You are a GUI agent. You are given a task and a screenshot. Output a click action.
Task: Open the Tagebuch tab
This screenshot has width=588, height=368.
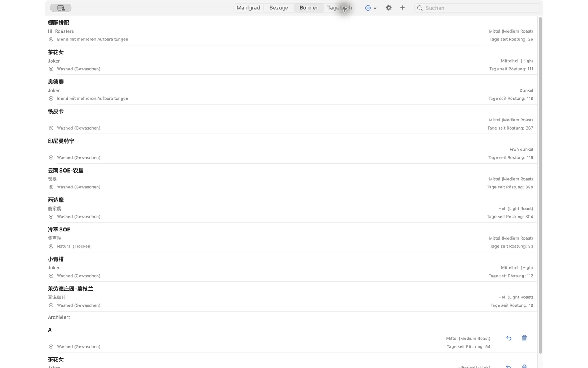point(339,8)
